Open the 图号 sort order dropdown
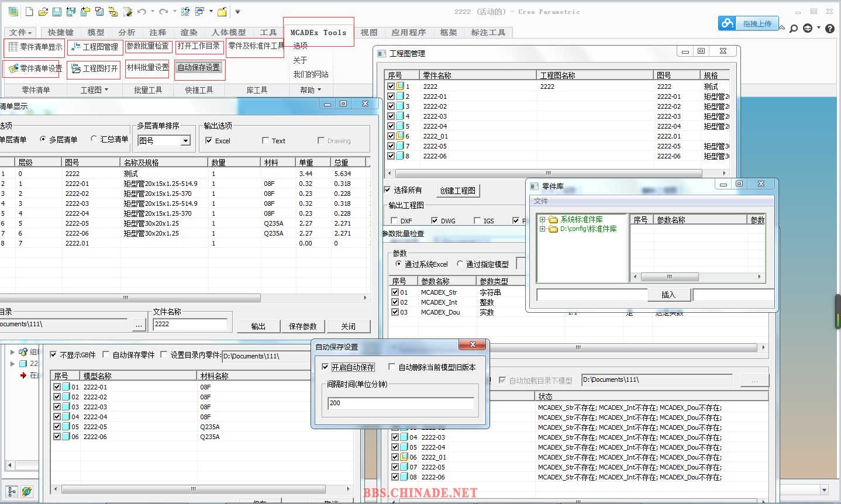Screen dimensions: 841x504 (185, 140)
